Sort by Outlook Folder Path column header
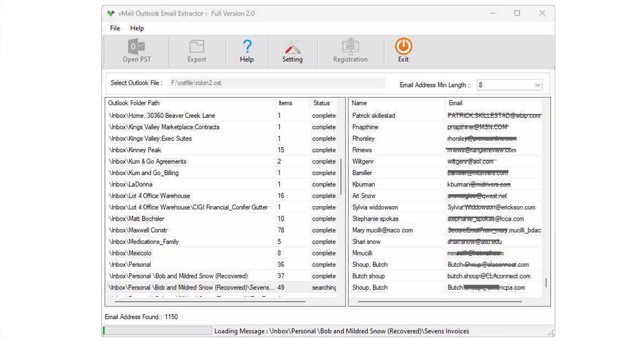 coord(190,103)
